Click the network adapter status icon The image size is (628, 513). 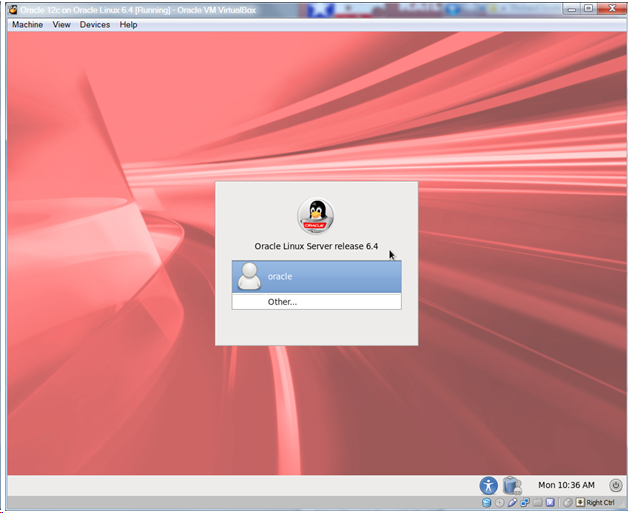pos(525,502)
